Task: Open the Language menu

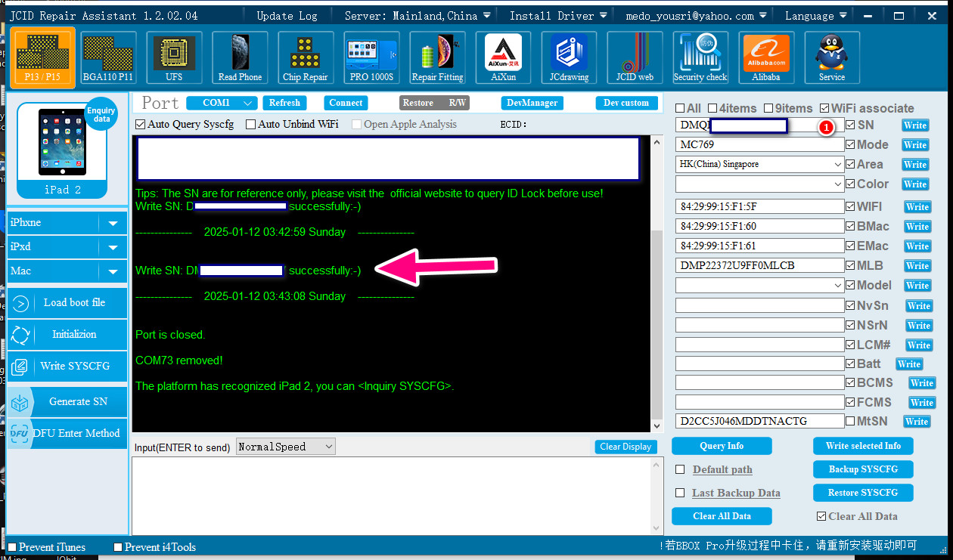Action: coord(815,15)
